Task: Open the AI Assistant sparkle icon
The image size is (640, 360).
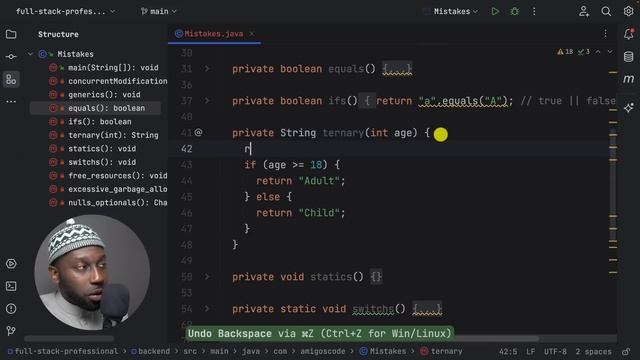Action: click(629, 108)
